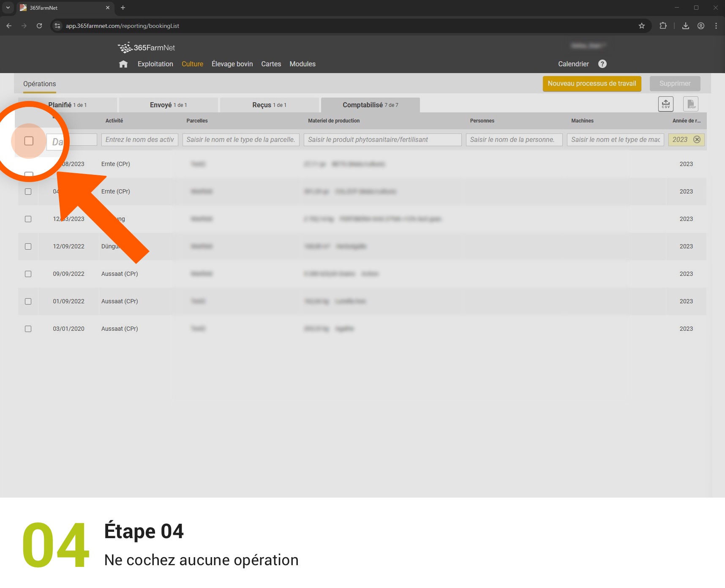Check the 12/09/2022 operation row
This screenshot has height=588, width=725.
point(28,247)
